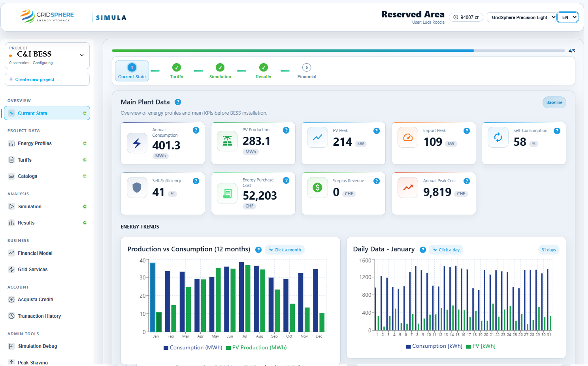Click the Annual Peak Cost rising arrow icon
588x366 pixels.
408,188
